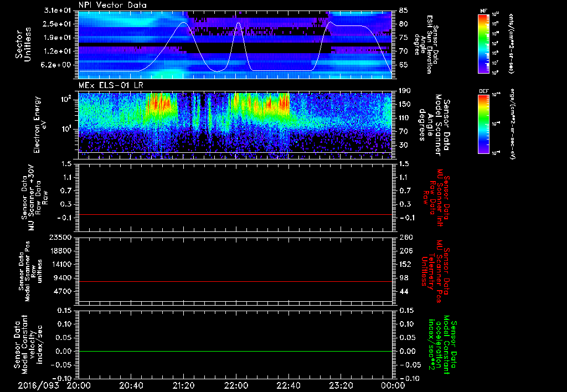567x392 pixels.
Task: Click the "DEF" label above the color bar
Action: (483, 91)
